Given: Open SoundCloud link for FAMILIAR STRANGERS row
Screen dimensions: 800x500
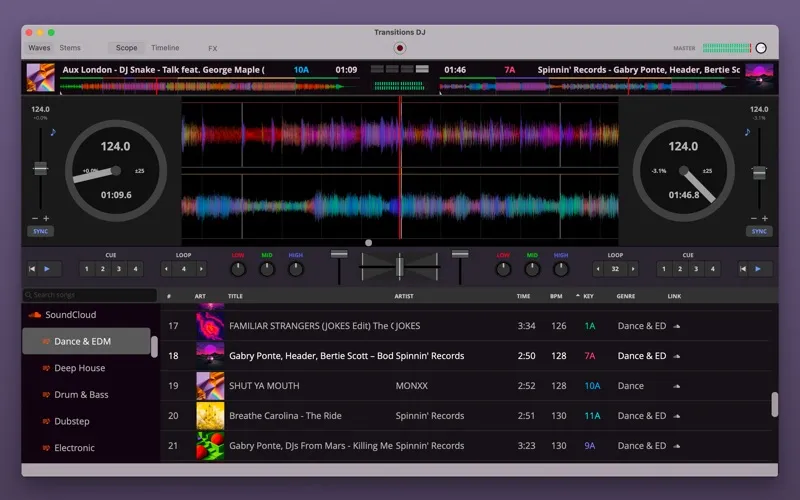Looking at the screenshot, I should [677, 326].
